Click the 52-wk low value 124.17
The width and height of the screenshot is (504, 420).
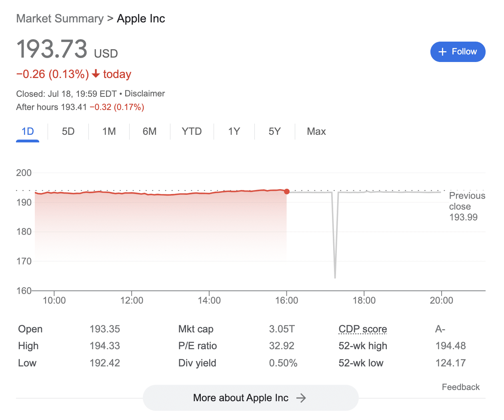(x=451, y=363)
